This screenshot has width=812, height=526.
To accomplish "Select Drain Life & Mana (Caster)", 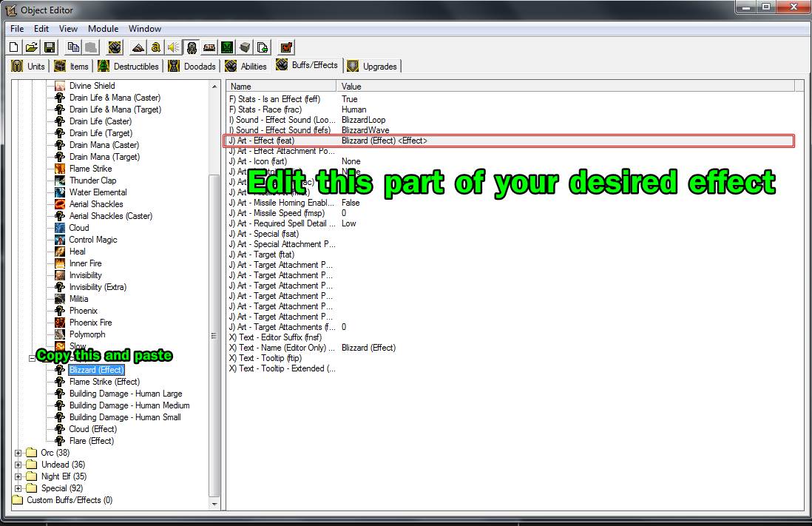I will coord(115,98).
